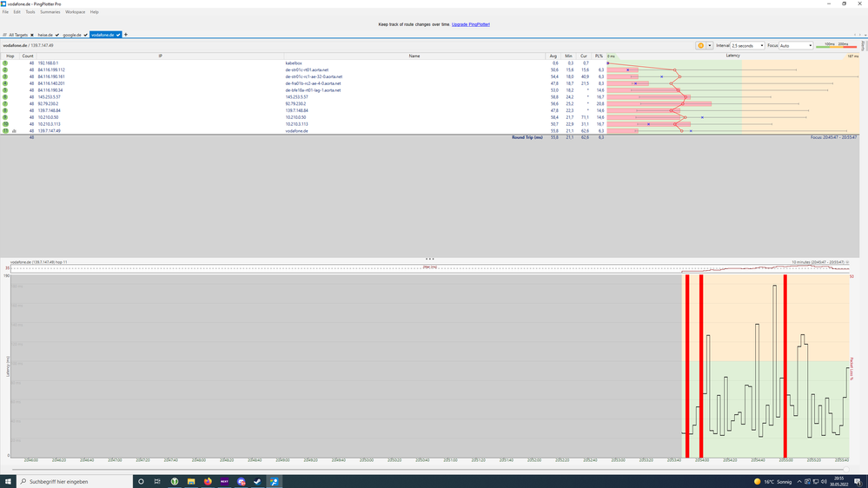Viewport: 868px width, 488px height.
Task: Click the PL% column header
Action: click(599, 56)
